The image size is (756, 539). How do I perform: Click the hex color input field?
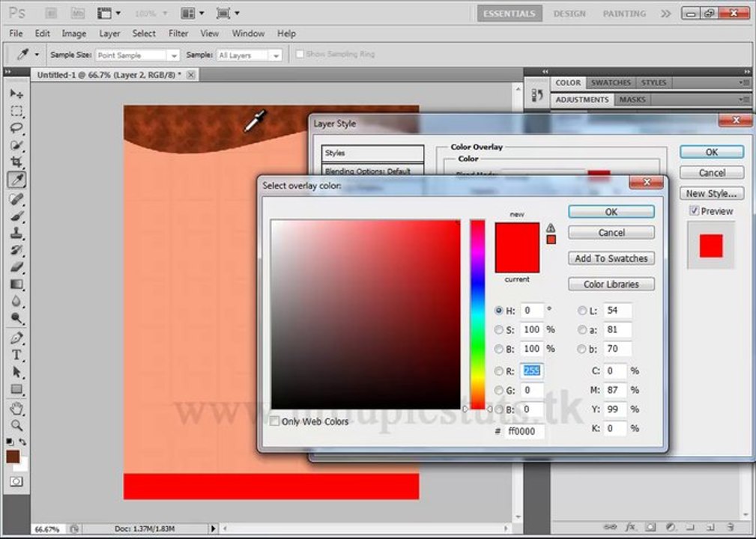click(x=524, y=431)
